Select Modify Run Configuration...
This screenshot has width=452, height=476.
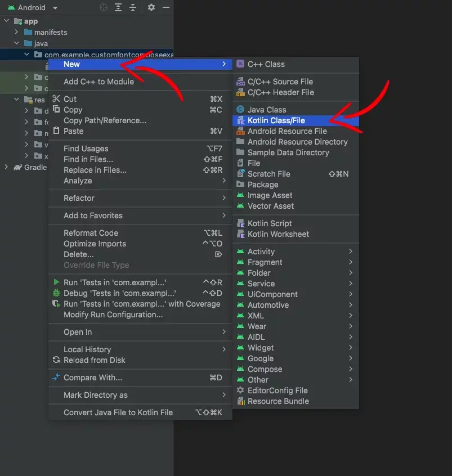click(140, 315)
